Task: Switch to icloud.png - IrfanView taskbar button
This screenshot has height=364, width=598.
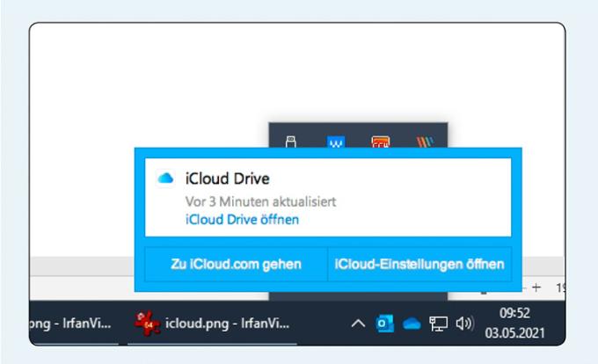Action: [x=212, y=324]
